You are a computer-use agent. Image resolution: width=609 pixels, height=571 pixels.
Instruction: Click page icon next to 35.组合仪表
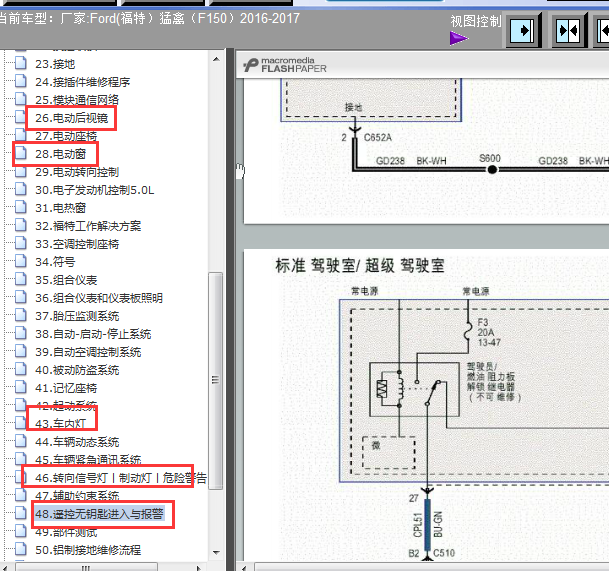21,279
